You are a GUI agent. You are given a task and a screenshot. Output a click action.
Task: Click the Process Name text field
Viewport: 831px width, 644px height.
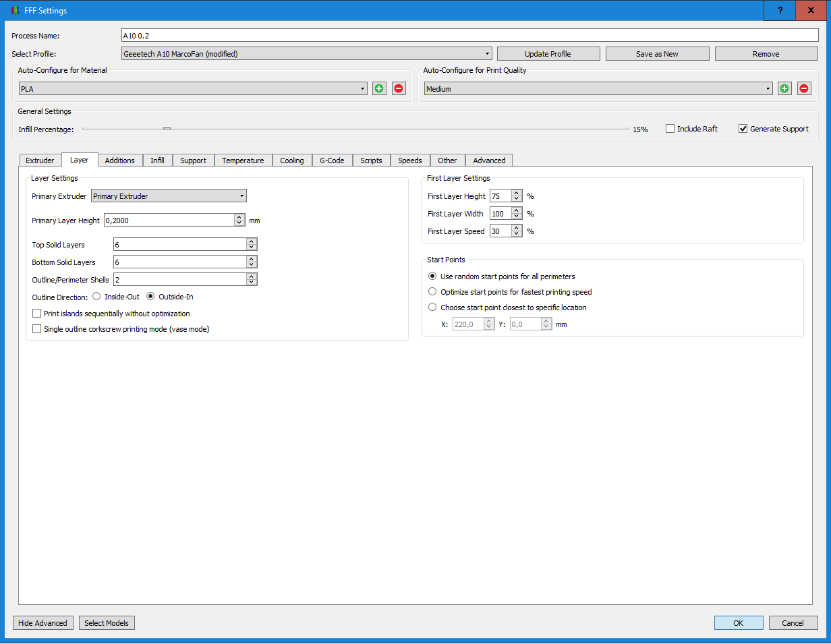click(469, 36)
